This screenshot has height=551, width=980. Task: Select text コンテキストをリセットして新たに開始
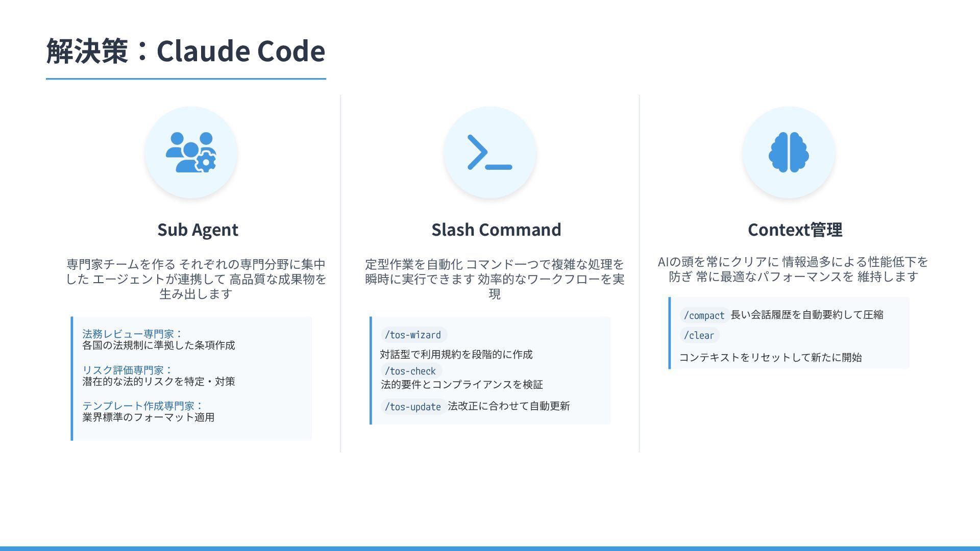[771, 358]
